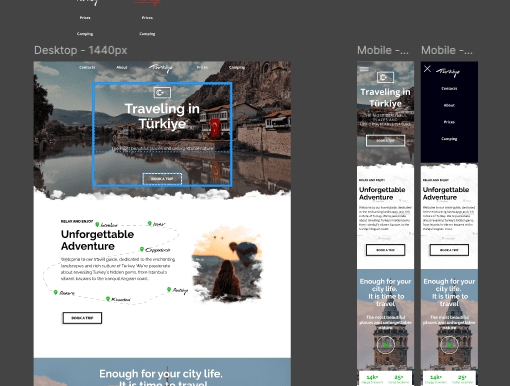The image size is (510, 386).
Task: Select 'RELAX AND ENJOY' label in desktop frame
Action: coord(77,221)
